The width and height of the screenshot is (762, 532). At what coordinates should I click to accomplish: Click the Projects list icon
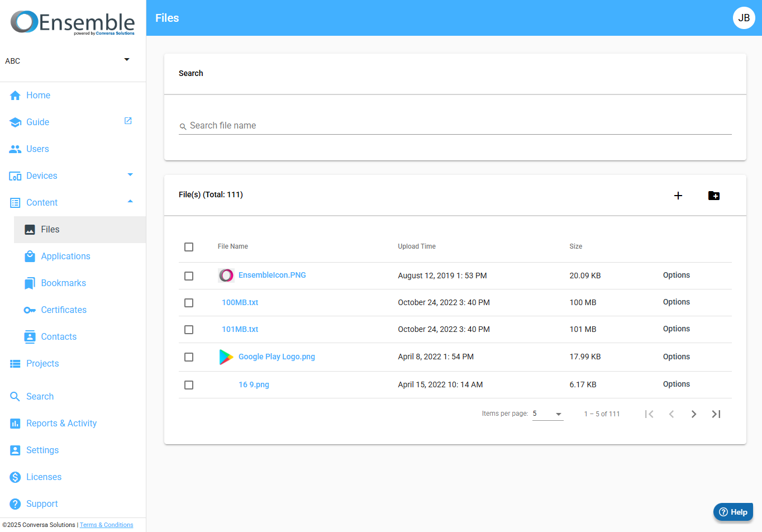pos(15,364)
